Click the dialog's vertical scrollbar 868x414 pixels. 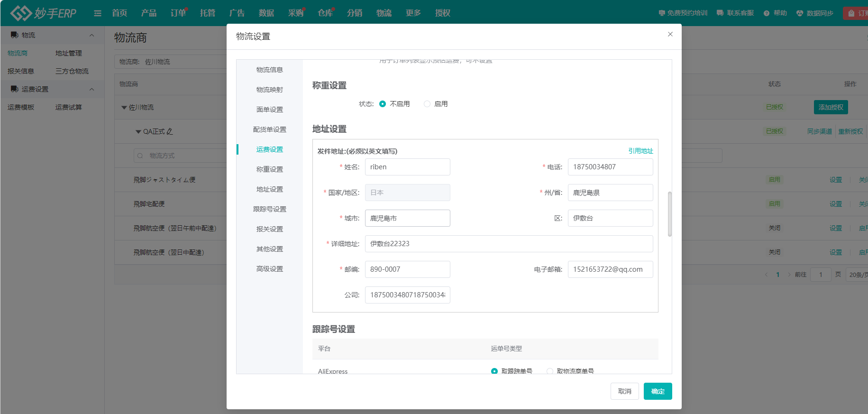click(669, 213)
